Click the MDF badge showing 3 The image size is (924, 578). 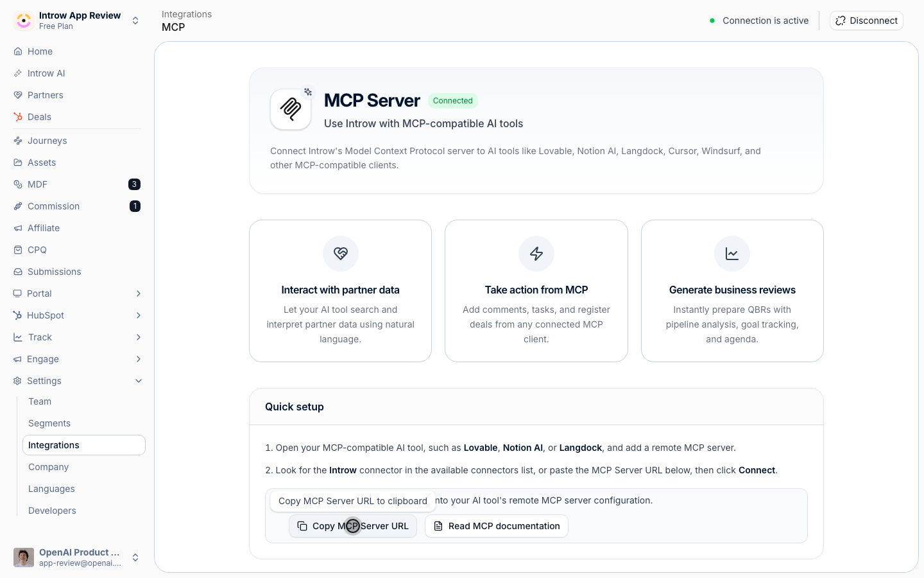[x=134, y=184]
